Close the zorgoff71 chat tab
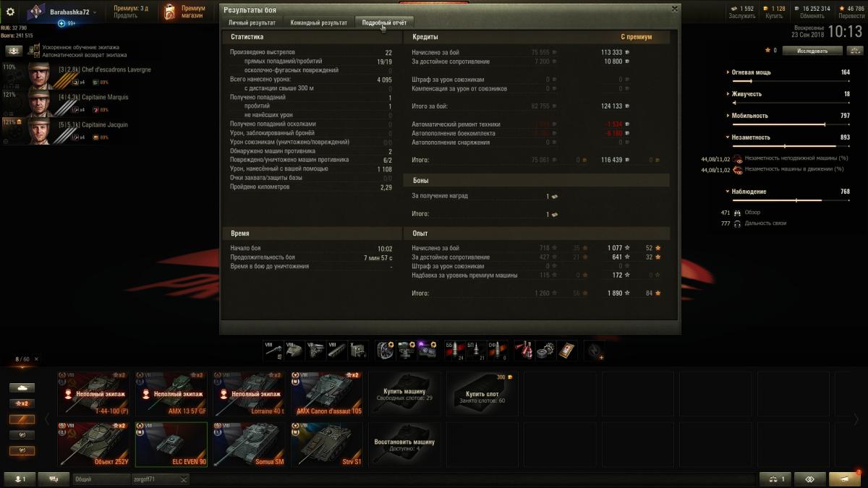 click(x=184, y=479)
